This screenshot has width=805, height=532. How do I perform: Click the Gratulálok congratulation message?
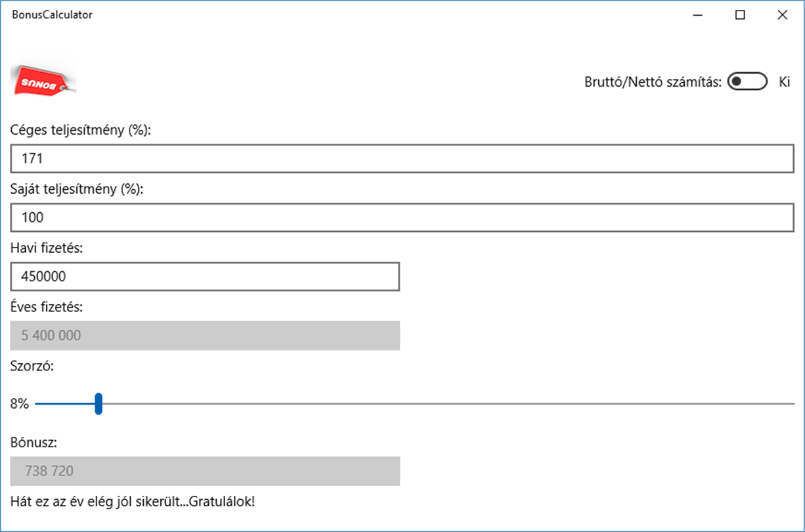(x=132, y=502)
